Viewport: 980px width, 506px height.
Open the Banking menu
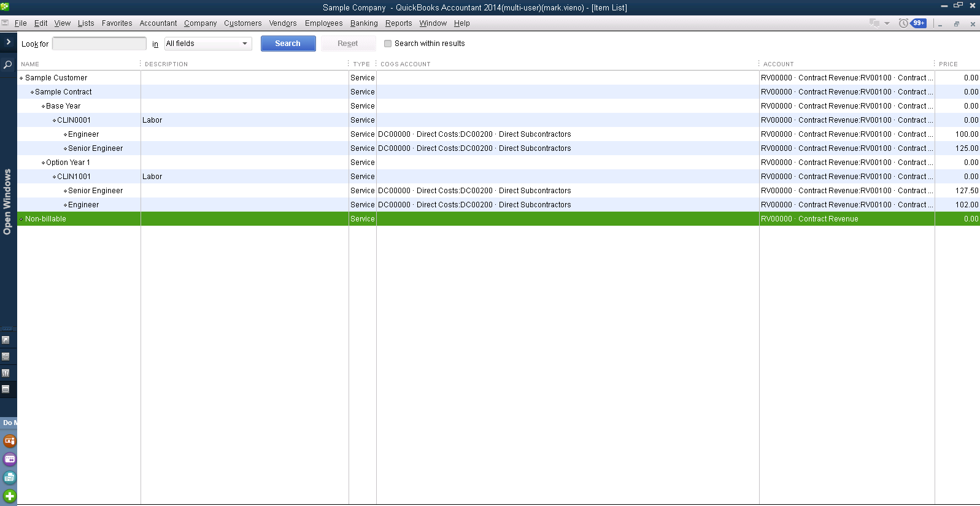coord(364,23)
